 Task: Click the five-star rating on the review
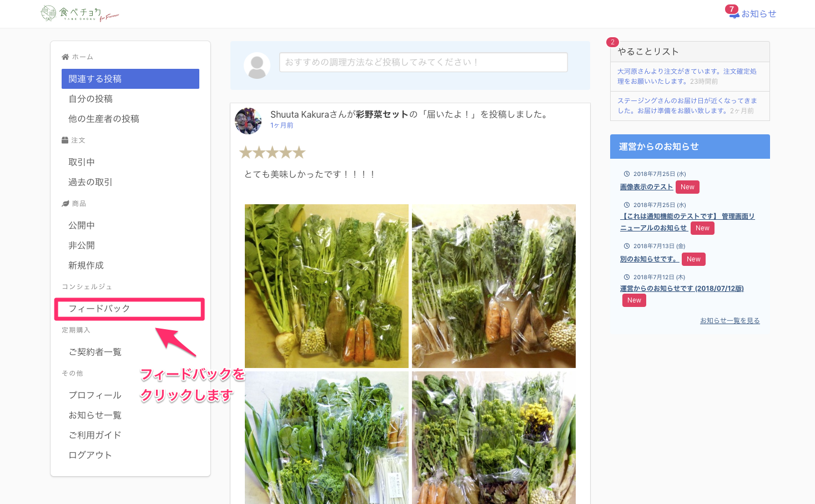coord(272,153)
